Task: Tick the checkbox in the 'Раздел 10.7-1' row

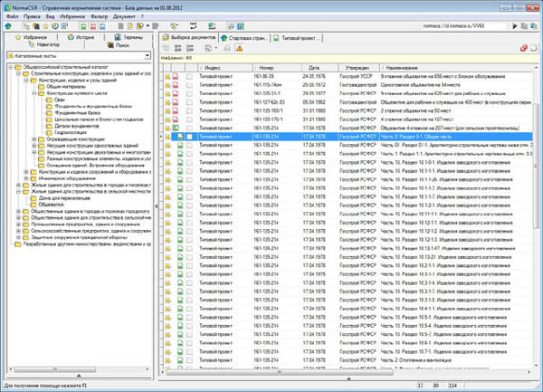Action: coord(189,352)
